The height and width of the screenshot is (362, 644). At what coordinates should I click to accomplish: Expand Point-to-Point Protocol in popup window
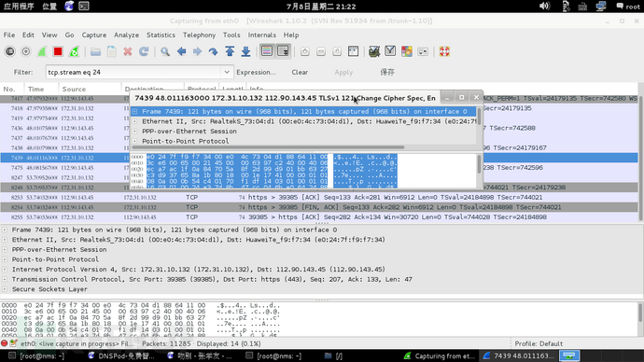(134, 141)
